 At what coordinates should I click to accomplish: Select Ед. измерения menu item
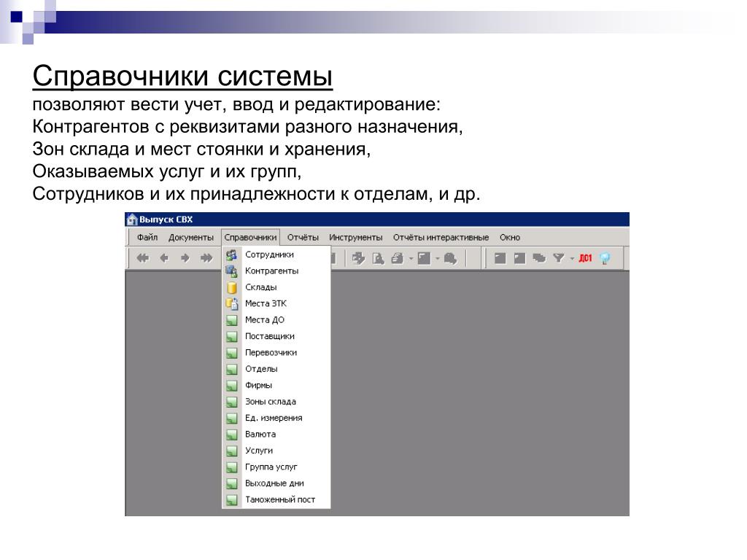tap(276, 418)
